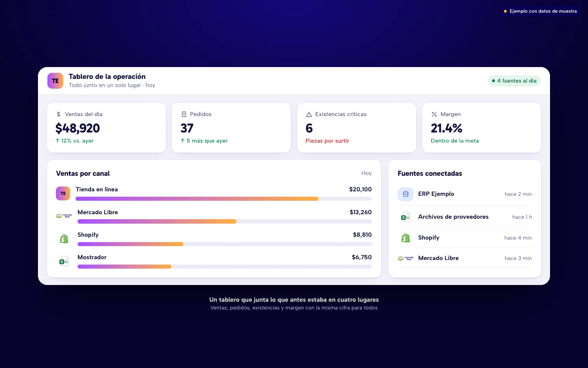Click the Mercado Libre logo in Ventas por canal
This screenshot has height=368, width=588.
pos(64,215)
